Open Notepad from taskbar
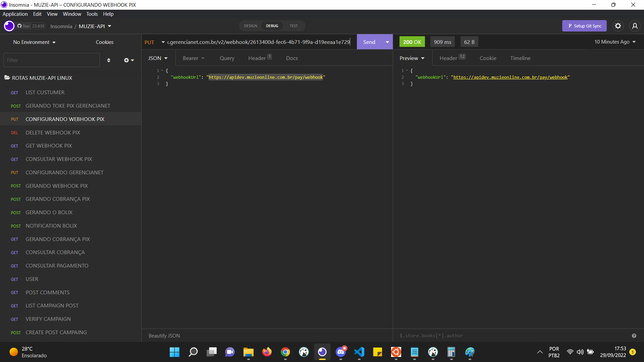Screen dimensions: 644x362 415,352
